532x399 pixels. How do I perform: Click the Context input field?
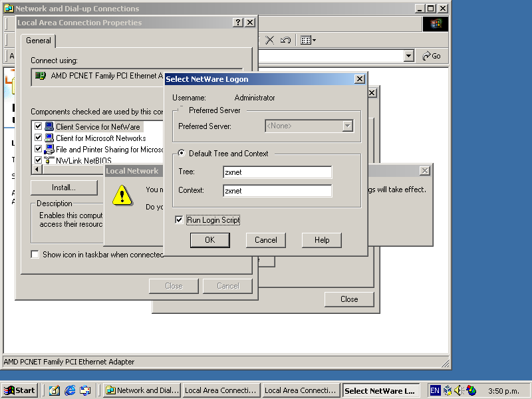tap(277, 191)
